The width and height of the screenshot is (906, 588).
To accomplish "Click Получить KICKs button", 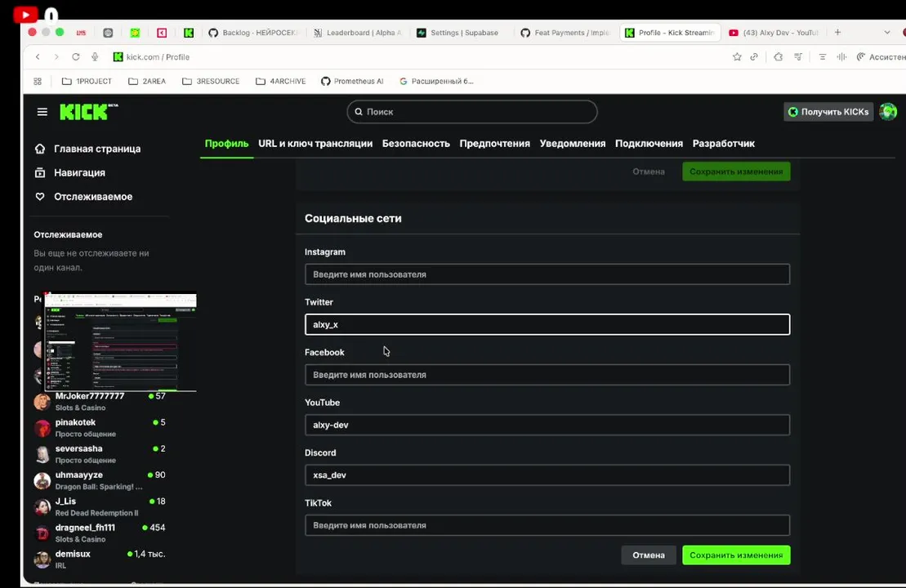I will 828,112.
